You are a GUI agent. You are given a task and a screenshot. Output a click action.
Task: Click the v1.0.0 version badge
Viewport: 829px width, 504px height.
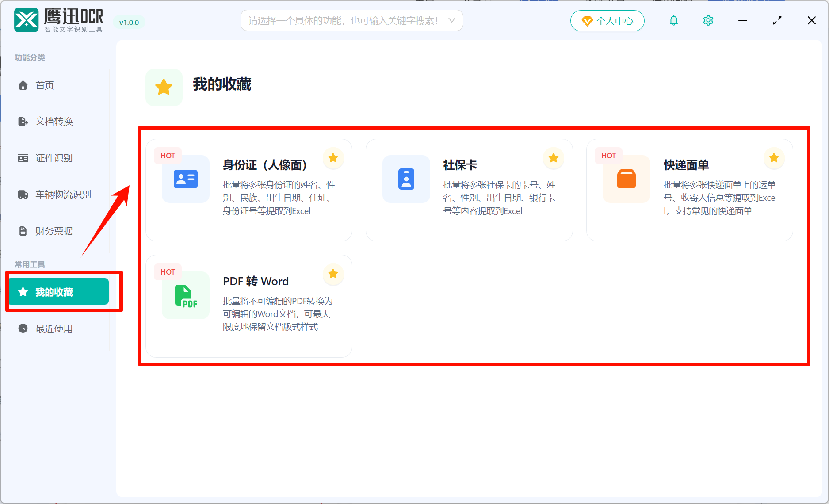click(x=129, y=23)
